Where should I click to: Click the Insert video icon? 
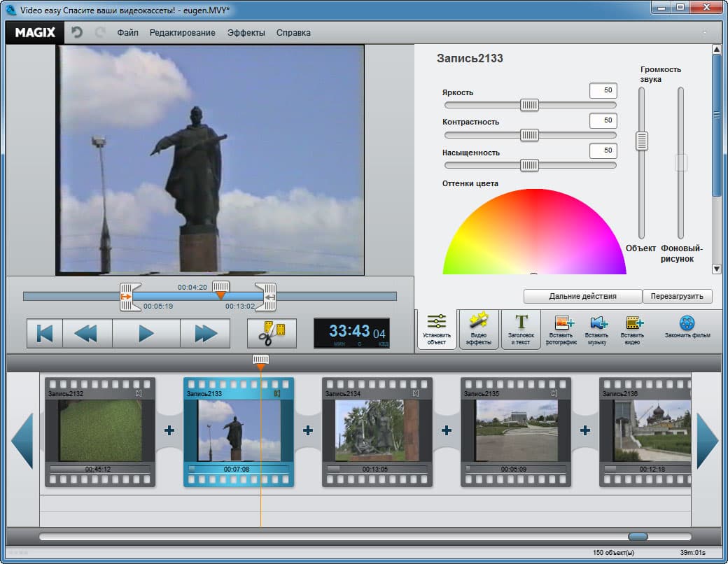point(632,329)
